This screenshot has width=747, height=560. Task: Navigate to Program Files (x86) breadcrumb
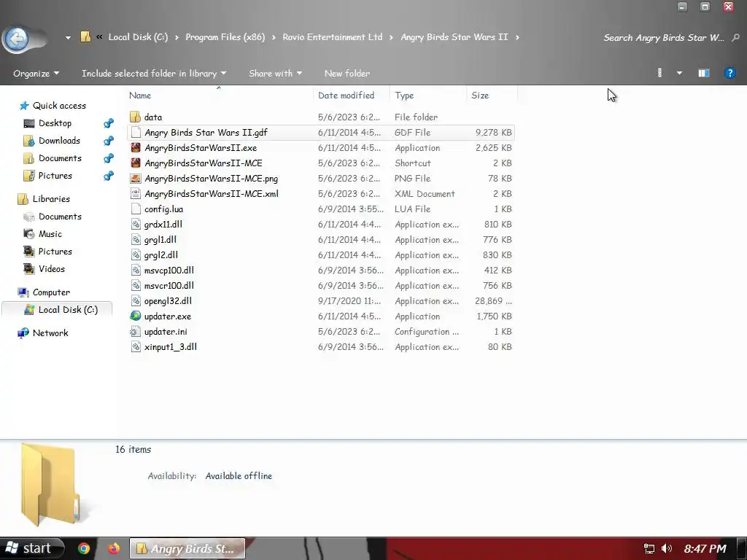click(225, 36)
